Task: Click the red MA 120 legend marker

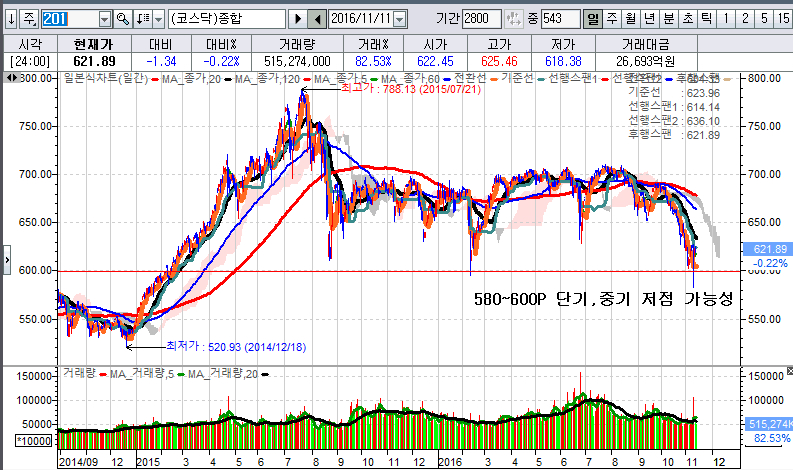Action: tap(307, 79)
